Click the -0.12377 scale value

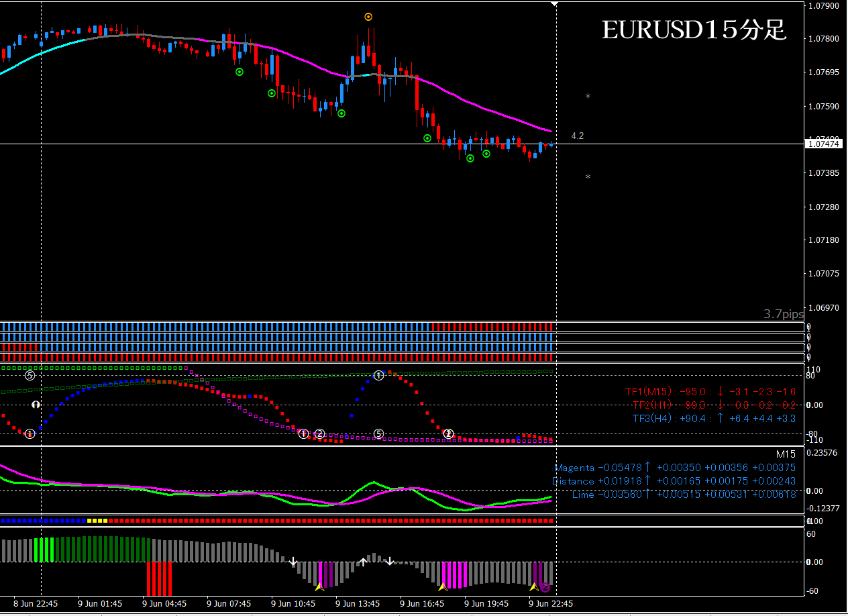point(823,509)
